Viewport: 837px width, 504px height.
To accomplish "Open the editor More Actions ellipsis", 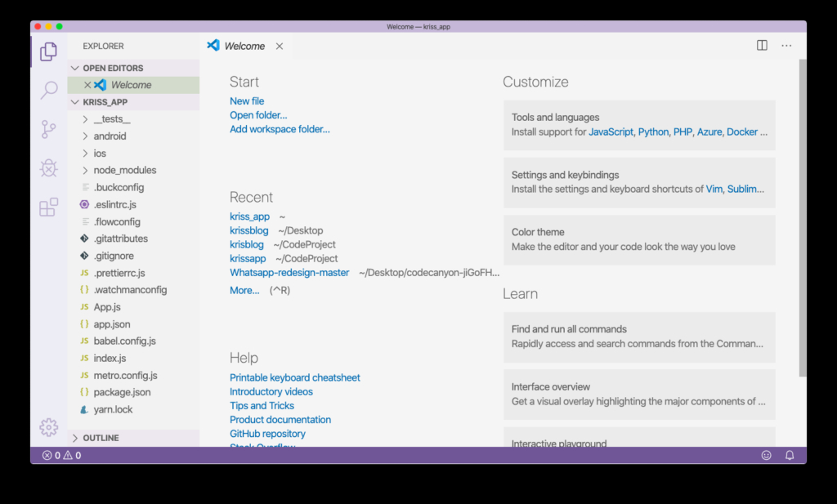I will pos(786,46).
